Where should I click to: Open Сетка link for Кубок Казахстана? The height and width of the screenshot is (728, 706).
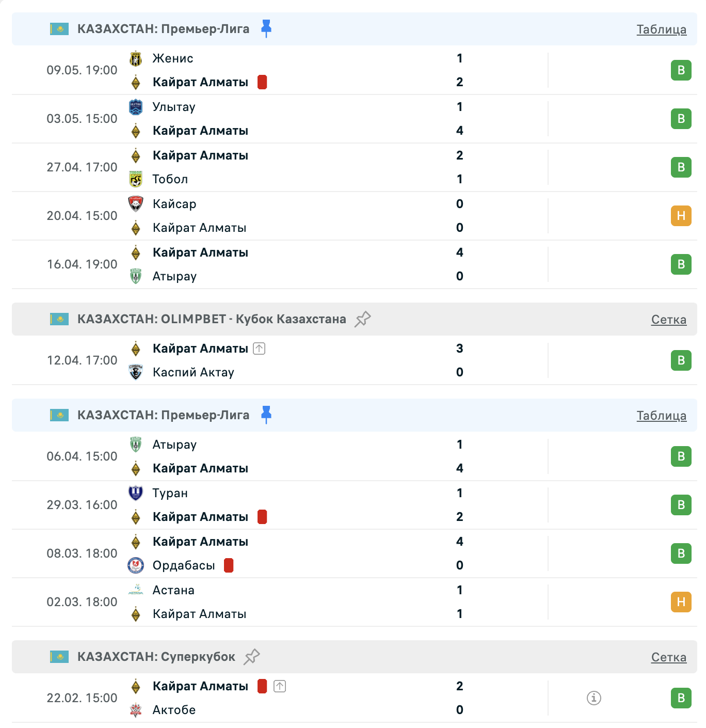tap(668, 320)
